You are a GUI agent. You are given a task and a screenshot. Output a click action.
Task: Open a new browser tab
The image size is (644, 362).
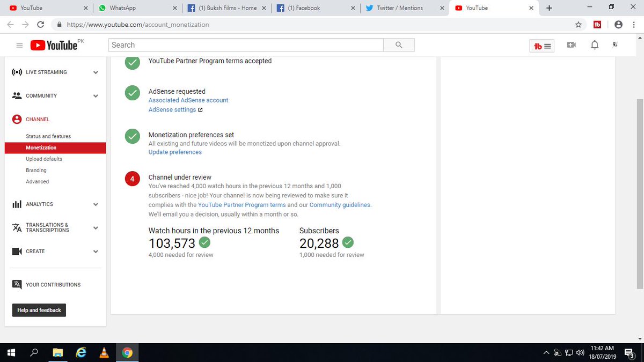pyautogui.click(x=549, y=8)
